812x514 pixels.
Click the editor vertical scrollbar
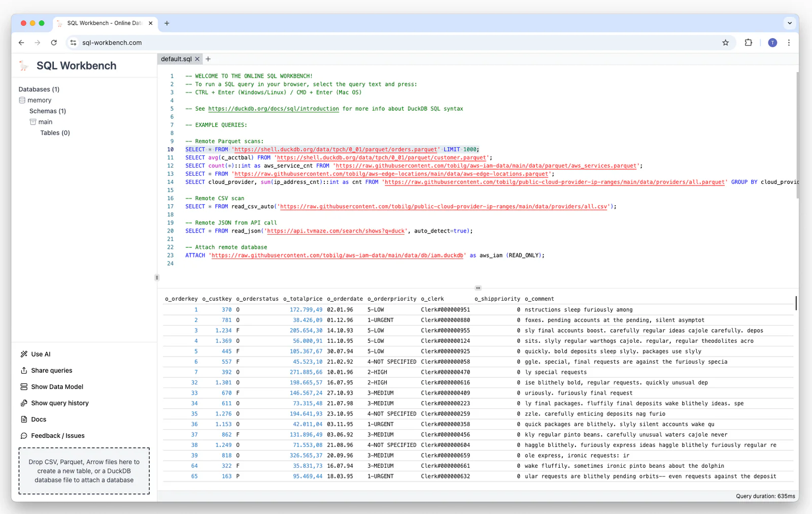click(797, 136)
